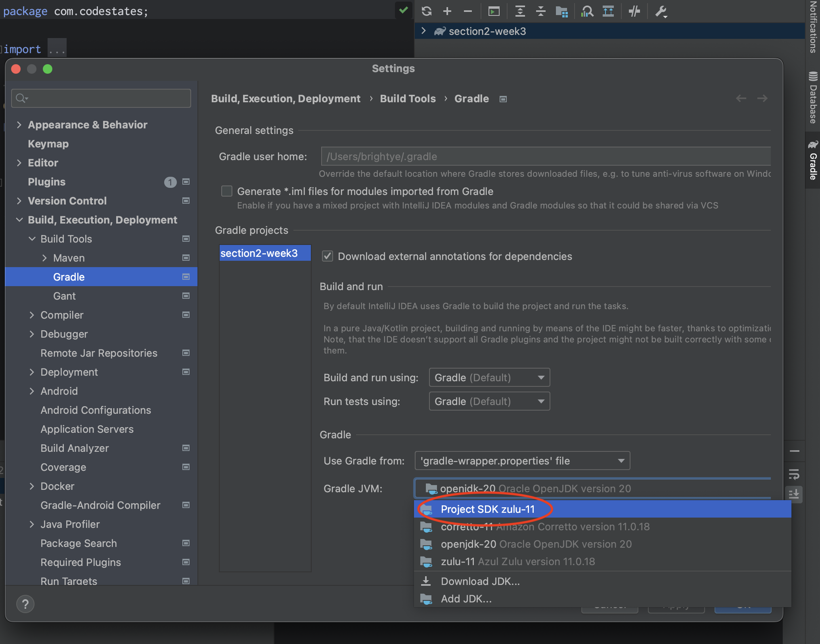Expand the Appearance & Behavior settings group

coord(19,125)
